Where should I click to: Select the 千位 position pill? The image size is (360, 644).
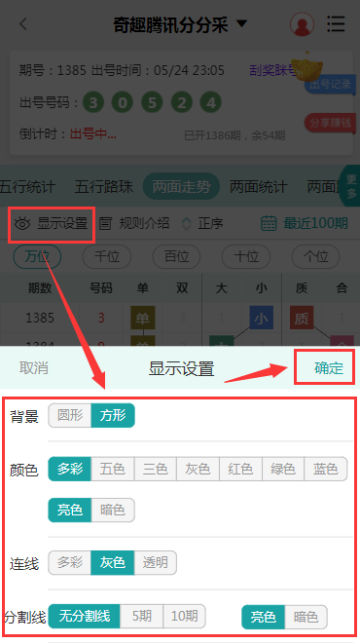click(x=107, y=256)
